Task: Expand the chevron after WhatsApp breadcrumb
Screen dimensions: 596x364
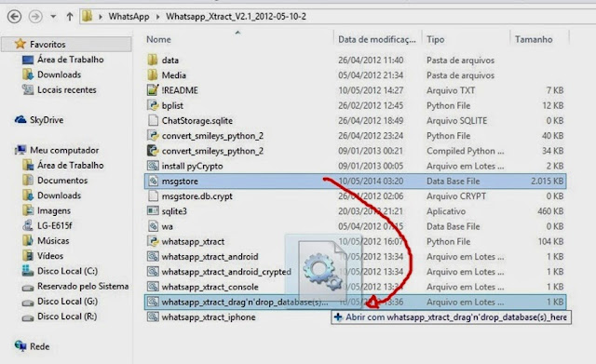Action: tap(157, 17)
